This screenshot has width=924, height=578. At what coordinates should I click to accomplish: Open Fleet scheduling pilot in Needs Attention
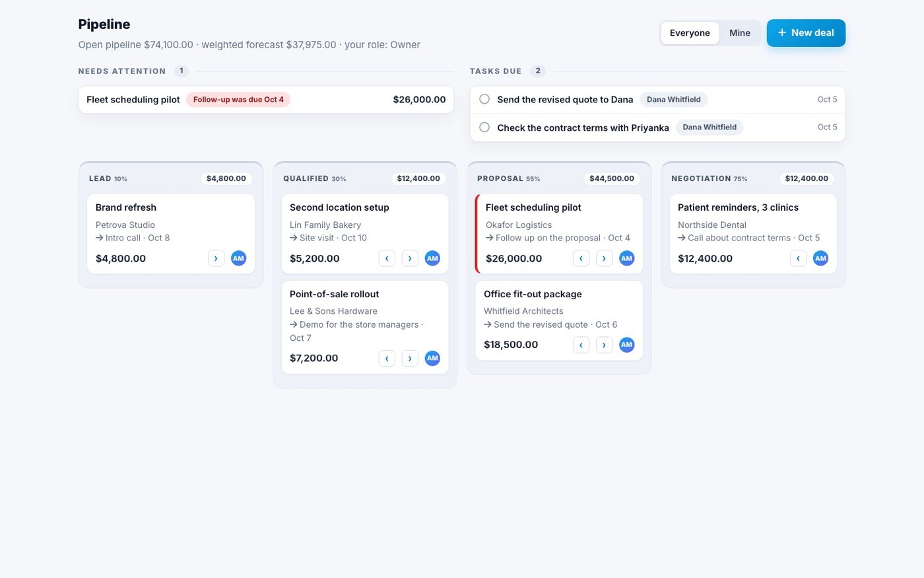266,100
